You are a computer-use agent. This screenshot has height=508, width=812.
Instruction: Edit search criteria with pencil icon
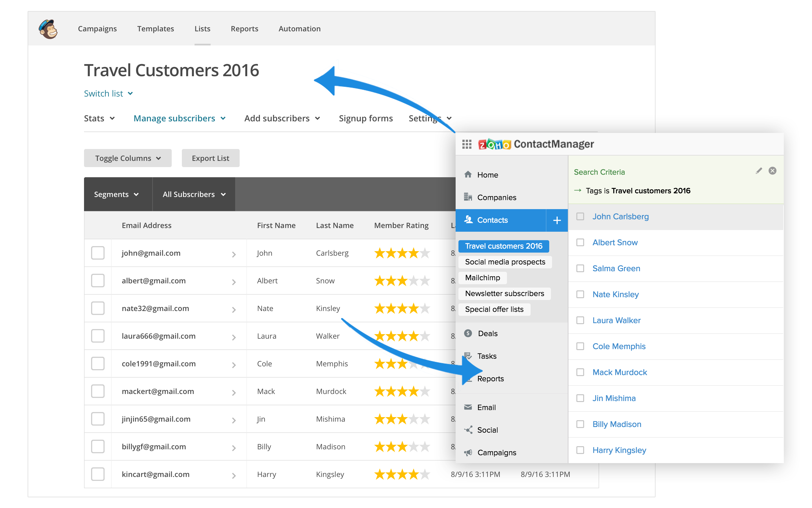tap(759, 171)
